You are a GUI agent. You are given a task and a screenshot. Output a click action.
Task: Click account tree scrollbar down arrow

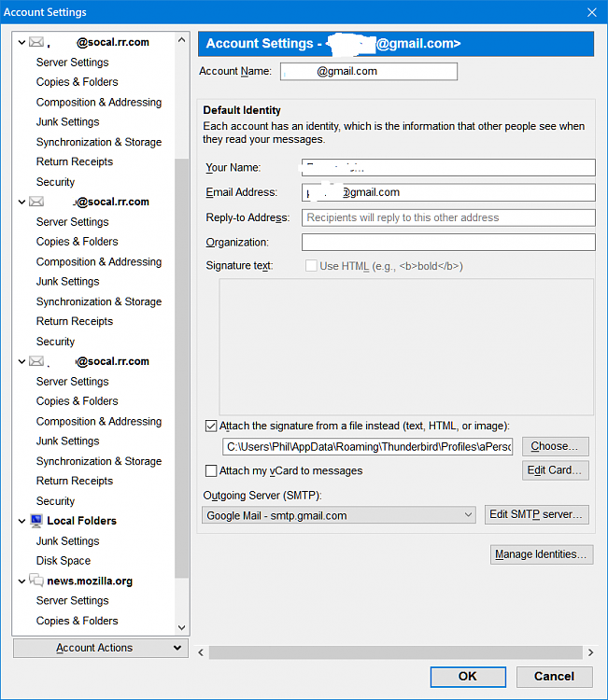click(181, 627)
